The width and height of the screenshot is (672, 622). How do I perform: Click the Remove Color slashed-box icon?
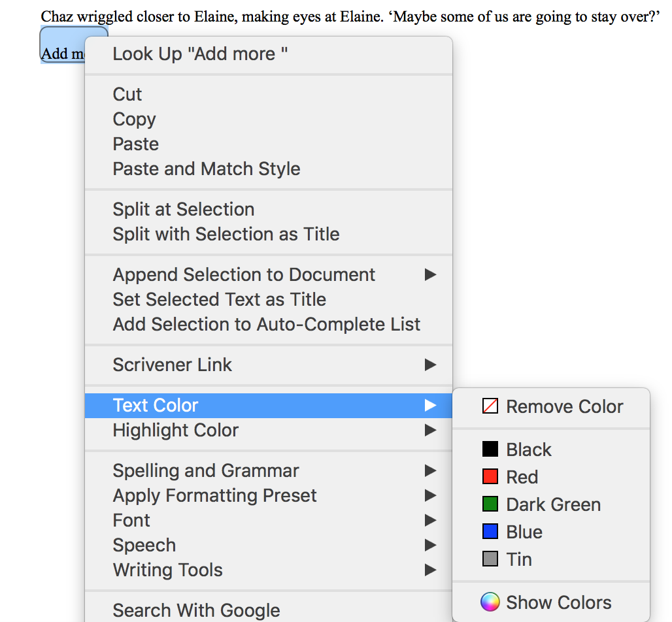pyautogui.click(x=490, y=406)
